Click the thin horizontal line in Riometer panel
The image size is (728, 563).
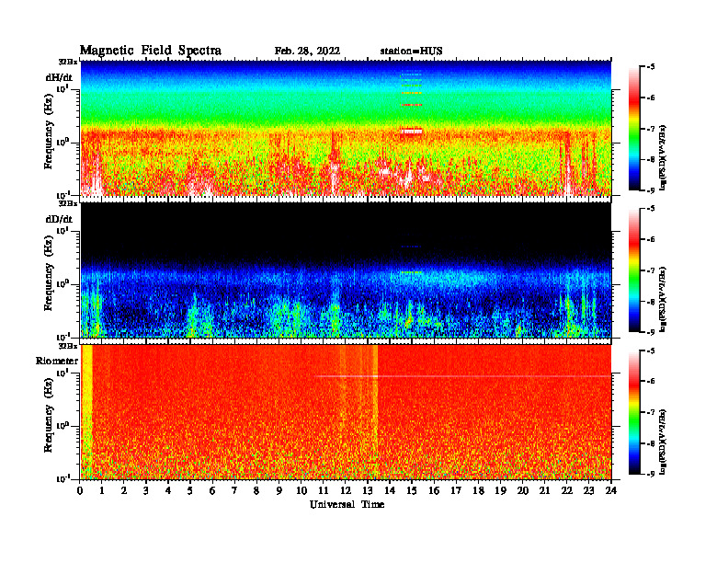(464, 376)
